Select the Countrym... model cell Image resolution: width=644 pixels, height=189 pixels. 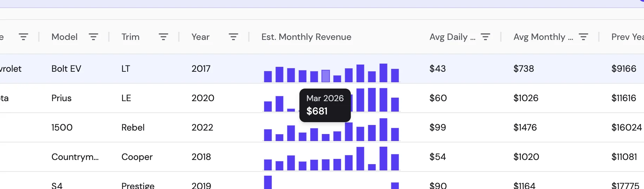[75, 157]
